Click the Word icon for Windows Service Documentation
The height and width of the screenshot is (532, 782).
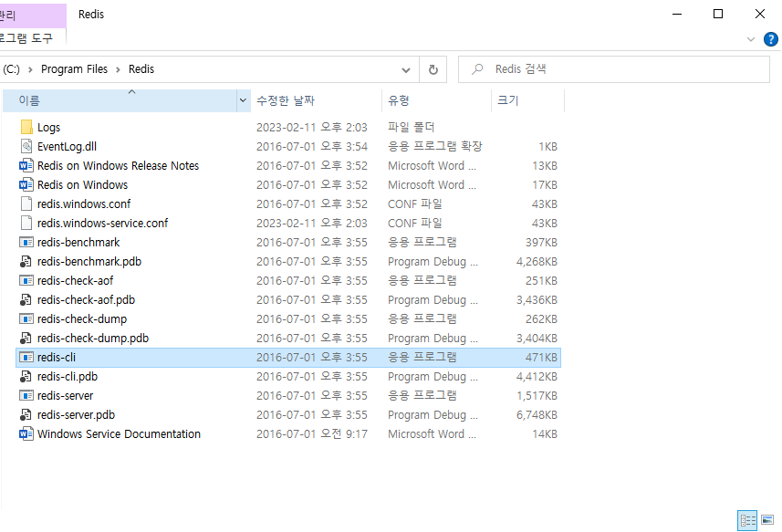(x=26, y=433)
